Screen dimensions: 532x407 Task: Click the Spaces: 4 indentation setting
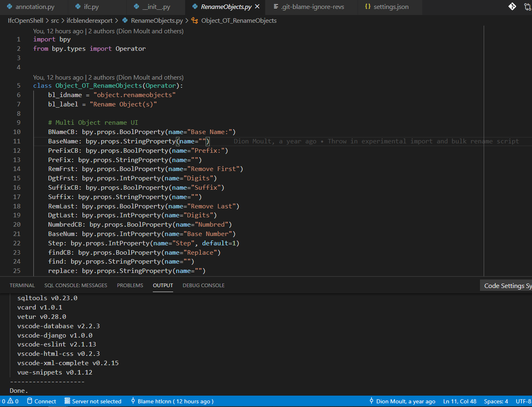click(496, 401)
